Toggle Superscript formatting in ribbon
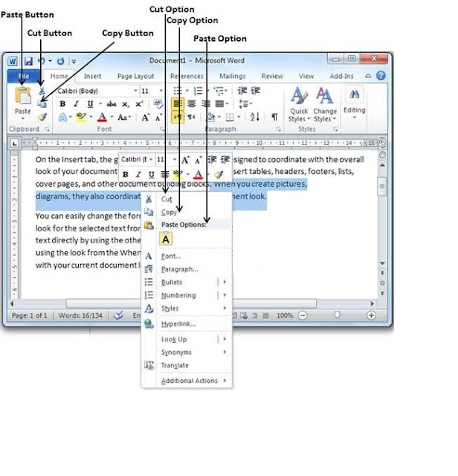This screenshot has width=458, height=476. pyautogui.click(x=139, y=104)
